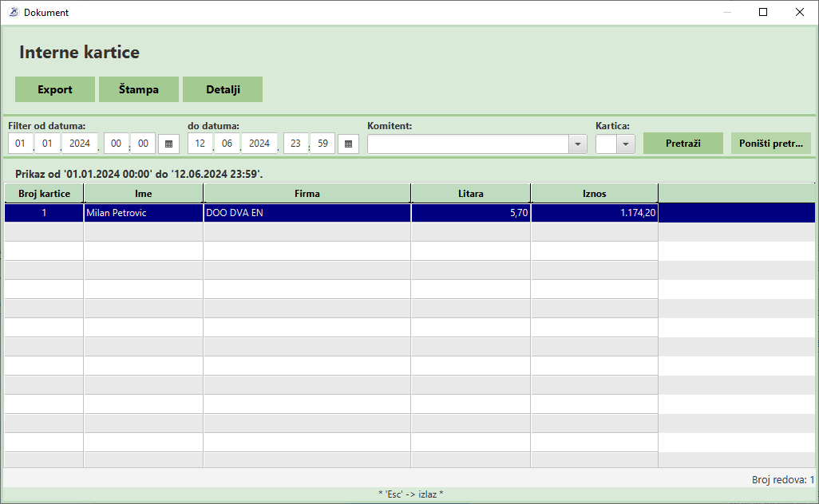Viewport: 819px width, 504px height.
Task: Open the calendar picker for end date
Action: (x=348, y=144)
